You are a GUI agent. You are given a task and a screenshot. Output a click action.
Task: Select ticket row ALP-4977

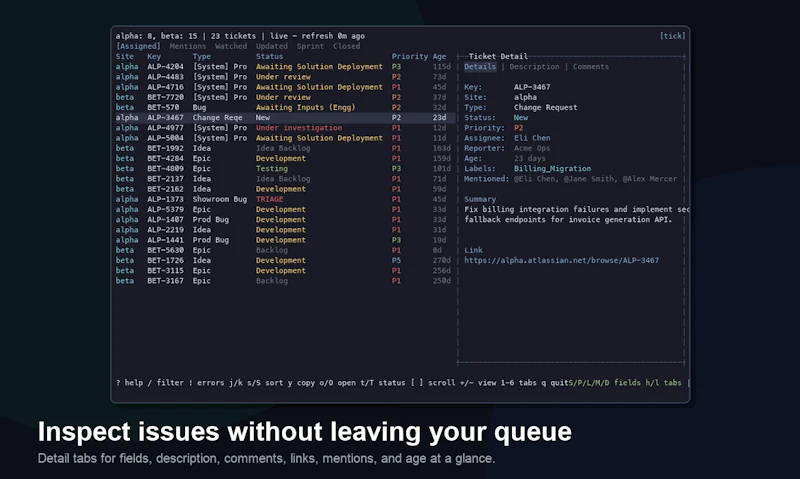284,128
